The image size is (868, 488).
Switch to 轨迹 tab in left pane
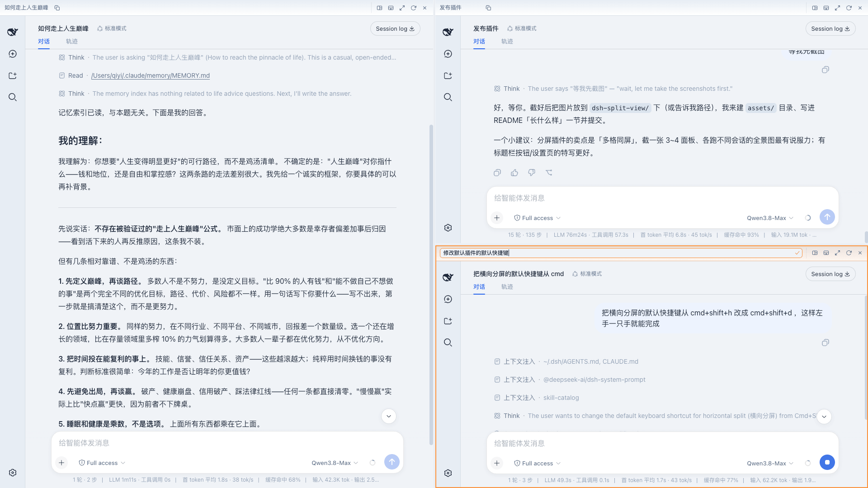click(72, 41)
